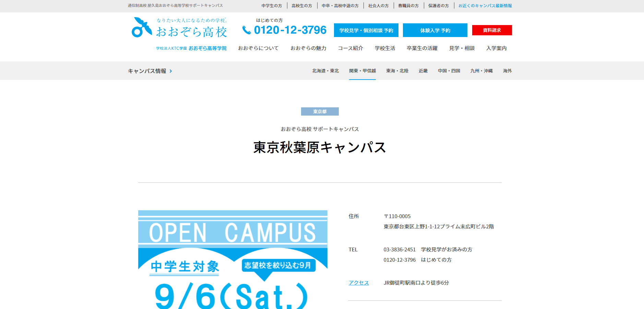Click the おおぞら高校 サポートキャンパス subtitle
644x309 pixels.
[320, 129]
